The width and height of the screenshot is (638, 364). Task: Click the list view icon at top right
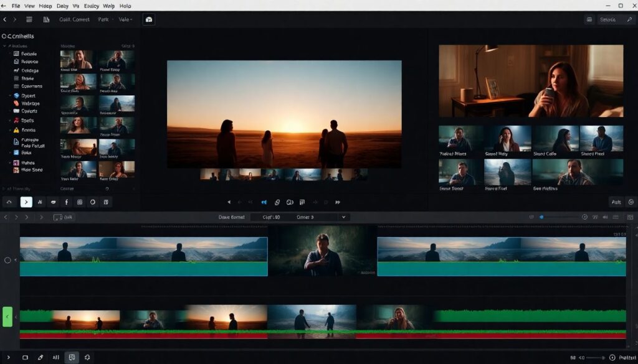[589, 20]
